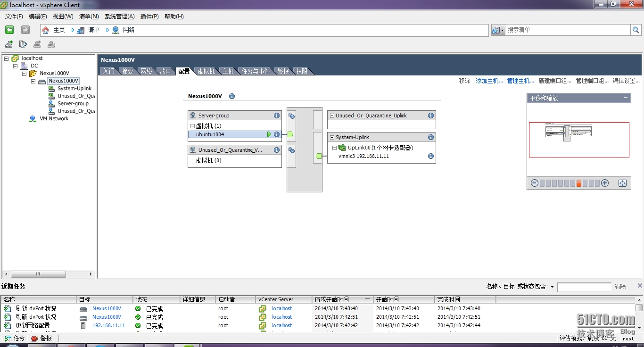Click zoom in plus icon
Screen dimensions: 644x347
(605, 183)
